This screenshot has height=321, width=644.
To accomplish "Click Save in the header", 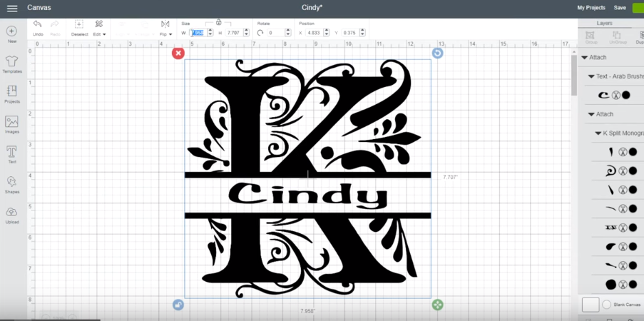I will (x=620, y=8).
